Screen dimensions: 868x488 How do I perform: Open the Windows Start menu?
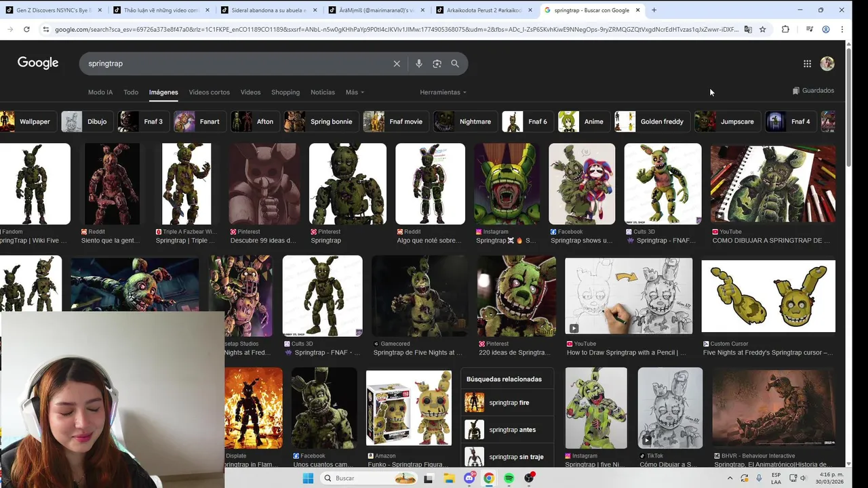coord(308,479)
